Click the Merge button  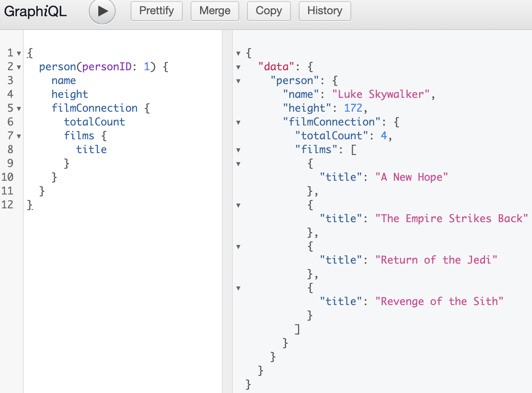point(215,11)
